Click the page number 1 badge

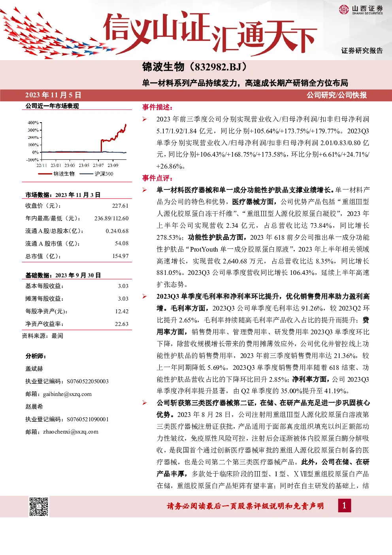[x=344, y=505]
